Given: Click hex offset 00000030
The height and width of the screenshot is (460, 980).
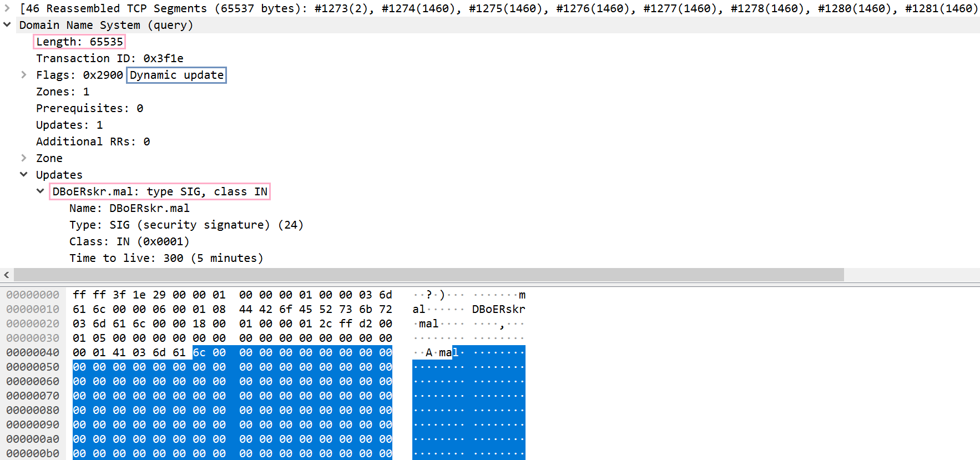Looking at the screenshot, I should [33, 338].
